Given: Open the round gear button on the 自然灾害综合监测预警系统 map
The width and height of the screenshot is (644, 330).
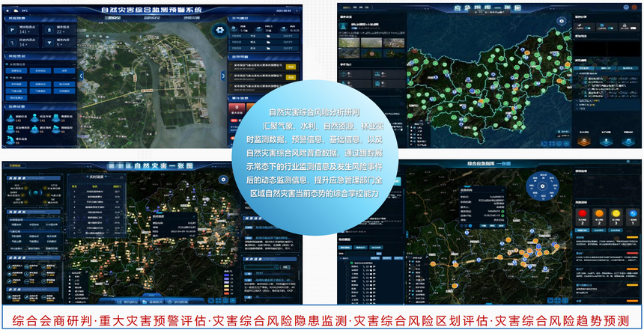Looking at the screenshot, I should [221, 30].
